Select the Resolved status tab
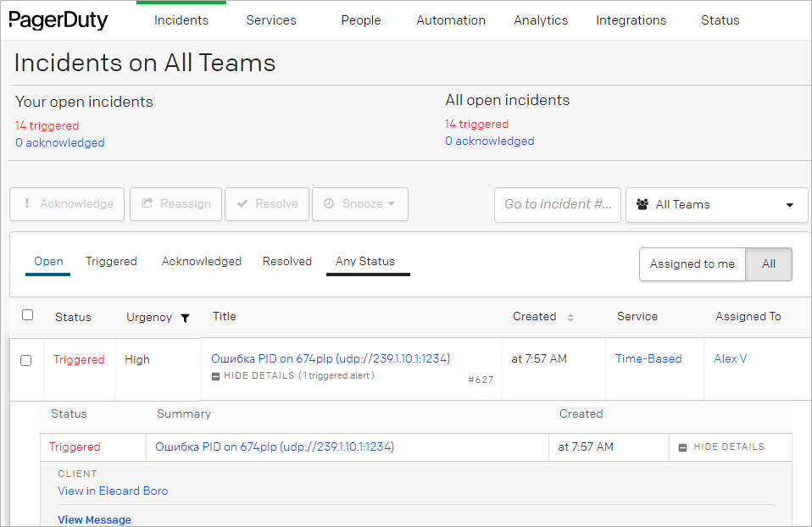The height and width of the screenshot is (527, 812). (286, 261)
